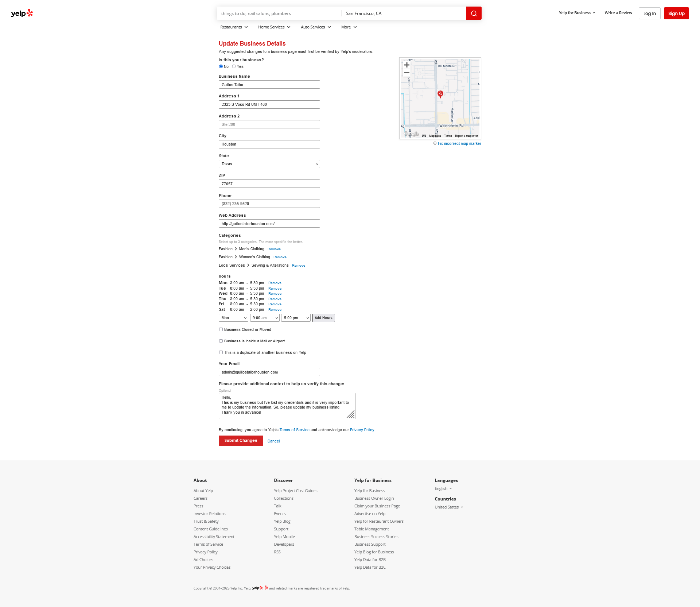Viewport: 700px width, 607px height.
Task: Click the Google logo on map
Action: (x=412, y=134)
